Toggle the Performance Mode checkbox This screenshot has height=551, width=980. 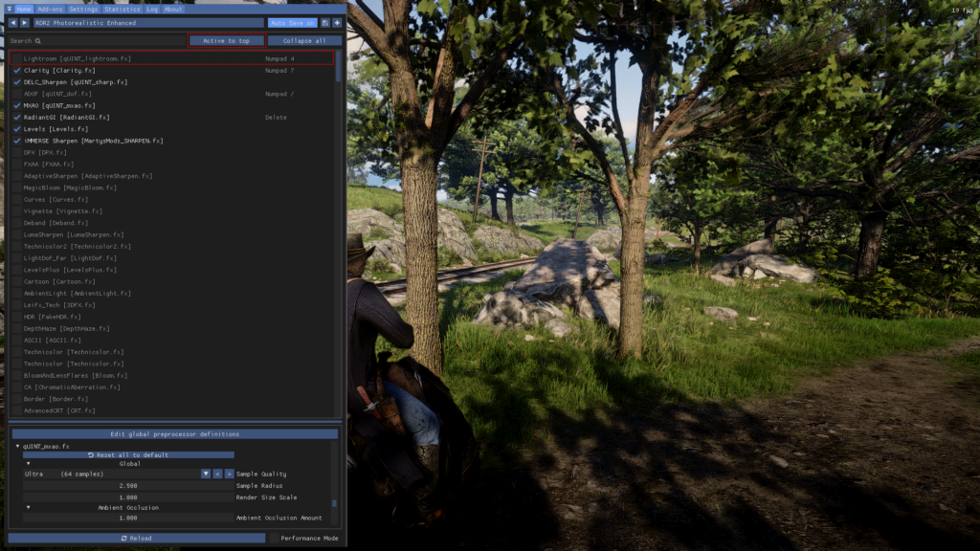pyautogui.click(x=274, y=539)
